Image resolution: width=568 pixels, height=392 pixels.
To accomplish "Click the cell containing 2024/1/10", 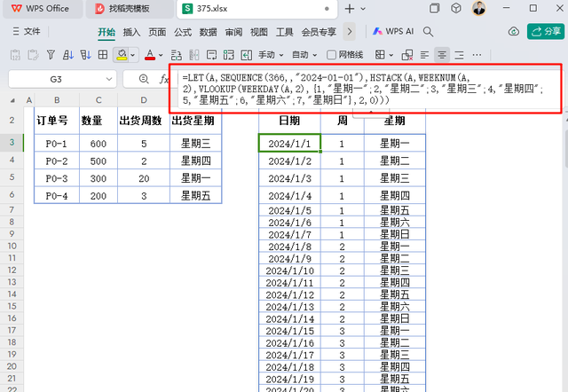I will click(x=289, y=270).
